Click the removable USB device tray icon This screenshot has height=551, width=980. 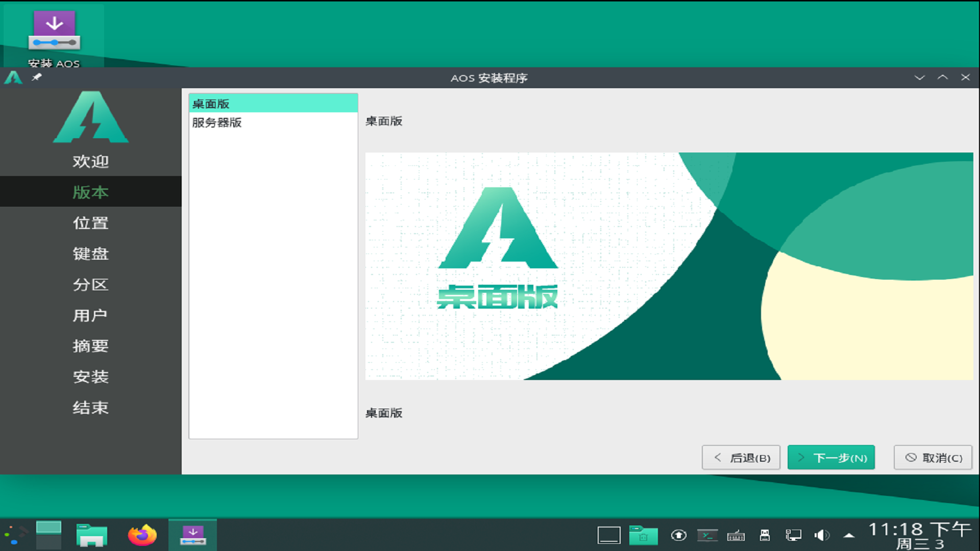click(765, 535)
